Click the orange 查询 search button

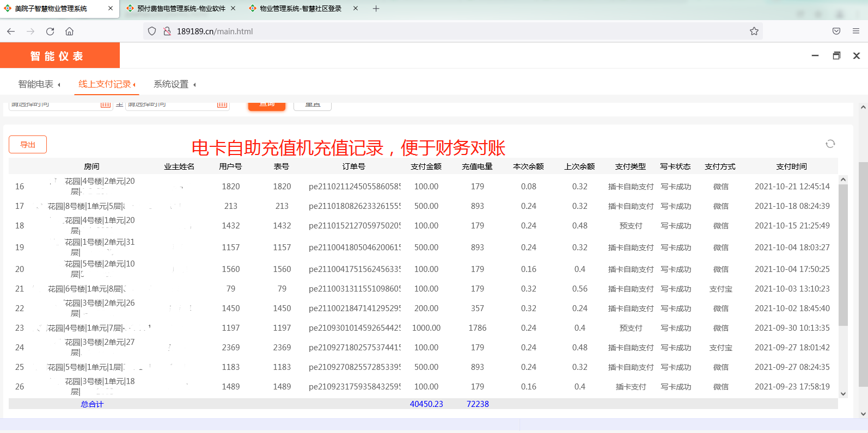tap(267, 106)
